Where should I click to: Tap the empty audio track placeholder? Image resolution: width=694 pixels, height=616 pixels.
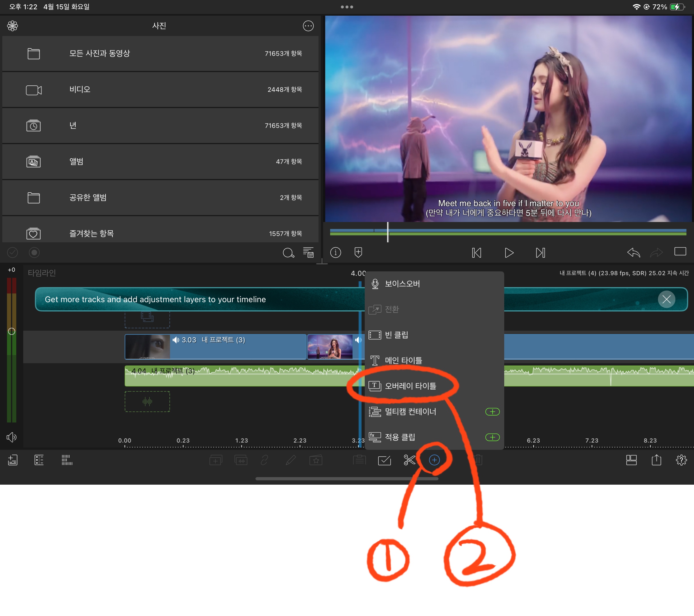pos(147,402)
